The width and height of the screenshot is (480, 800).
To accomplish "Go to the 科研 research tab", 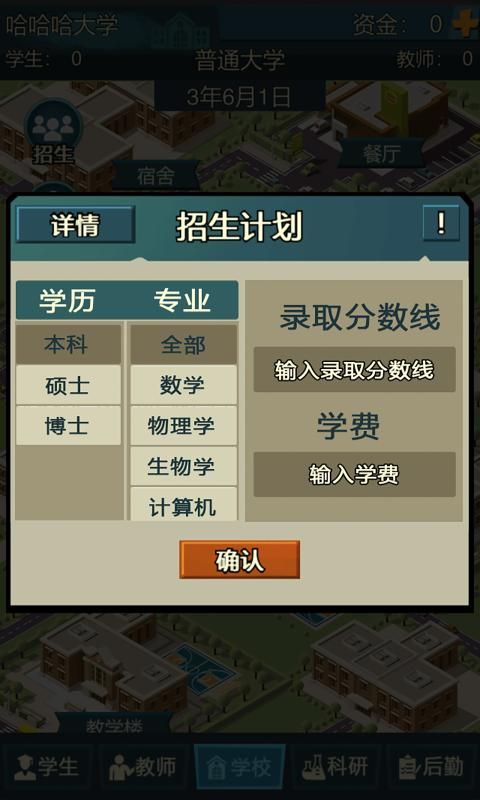I will (x=335, y=767).
